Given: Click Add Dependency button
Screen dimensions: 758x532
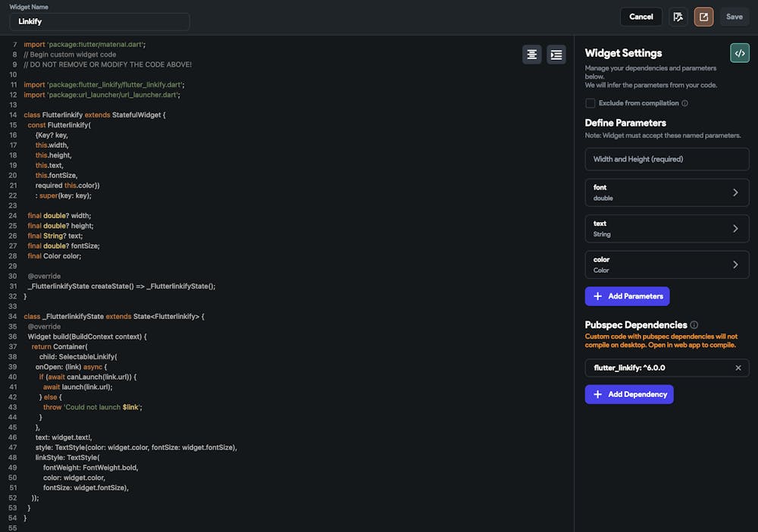Looking at the screenshot, I should 629,394.
